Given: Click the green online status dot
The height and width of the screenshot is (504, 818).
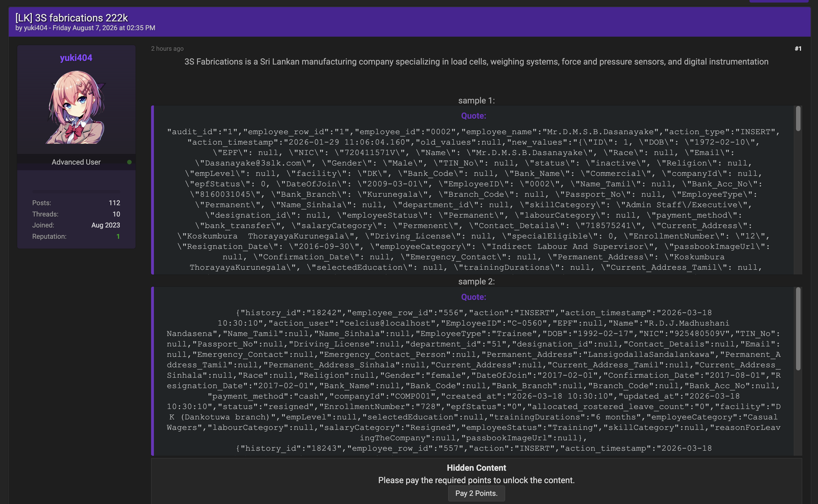Looking at the screenshot, I should pos(129,162).
